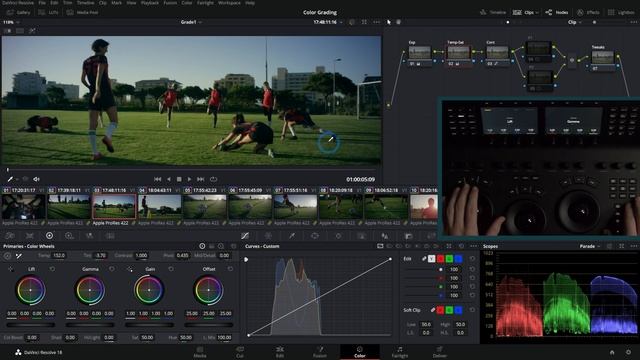Open the Grade1 timeline dropdown
Image resolution: width=640 pixels, height=360 pixels.
(x=191, y=22)
